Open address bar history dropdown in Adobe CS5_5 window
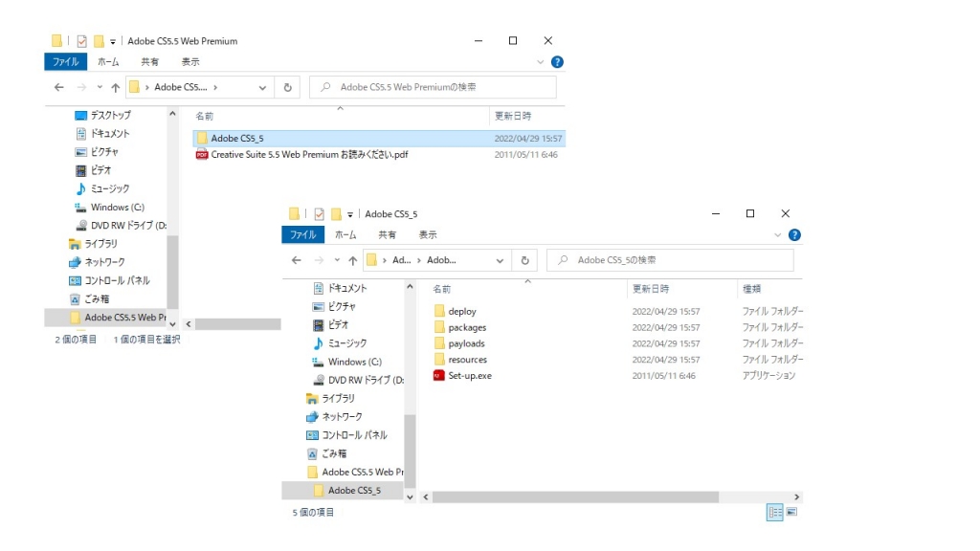The width and height of the screenshot is (980, 551). [500, 260]
